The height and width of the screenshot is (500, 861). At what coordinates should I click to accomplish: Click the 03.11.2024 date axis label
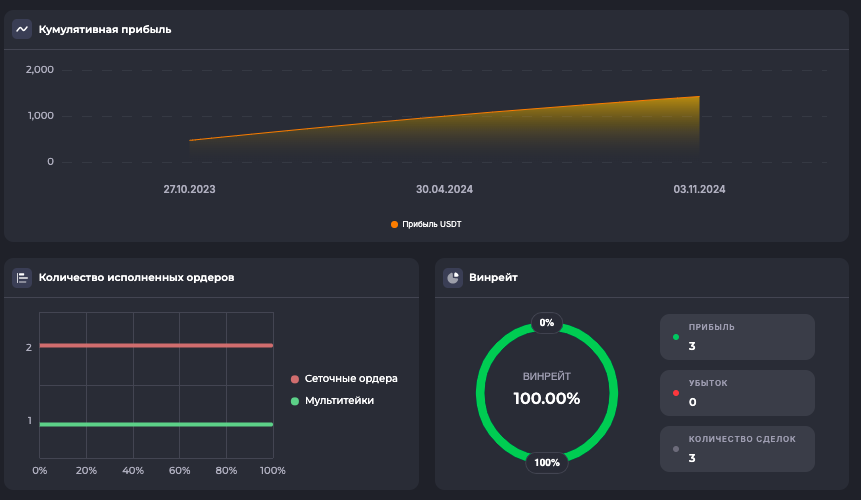[699, 189]
